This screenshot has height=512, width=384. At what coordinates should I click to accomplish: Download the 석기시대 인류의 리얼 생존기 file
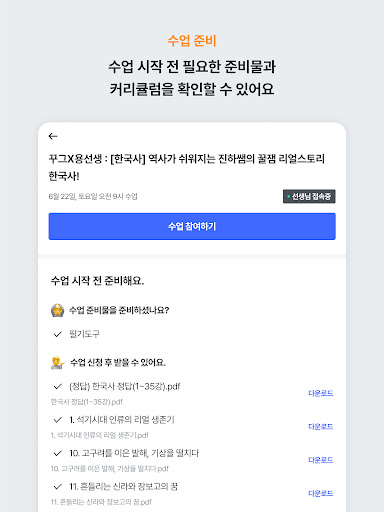pos(320,427)
